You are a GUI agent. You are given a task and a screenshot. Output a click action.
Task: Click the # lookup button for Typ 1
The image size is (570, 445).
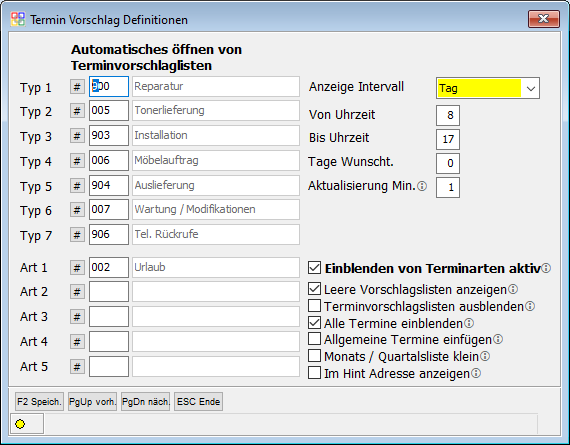pos(77,87)
